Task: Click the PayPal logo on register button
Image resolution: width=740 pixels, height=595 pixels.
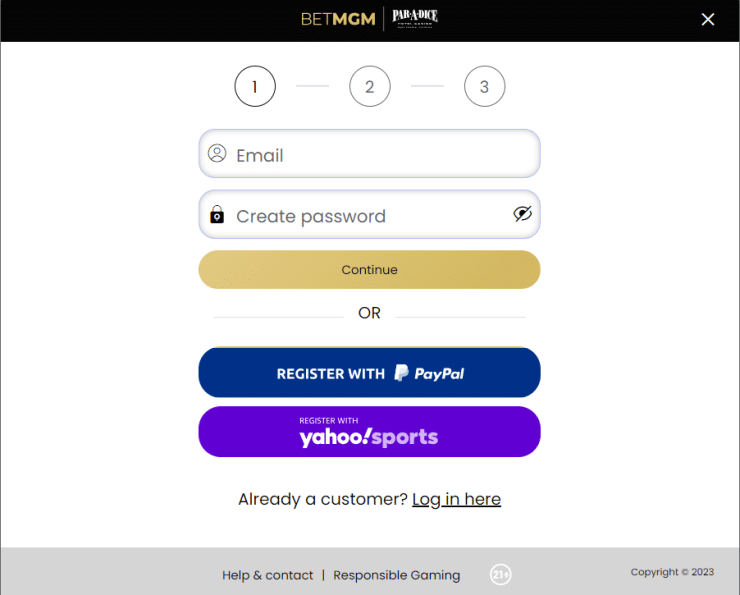Action: (429, 373)
